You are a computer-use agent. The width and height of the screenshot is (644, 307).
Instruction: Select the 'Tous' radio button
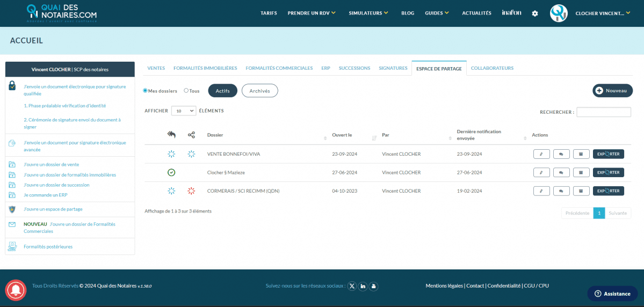click(186, 91)
